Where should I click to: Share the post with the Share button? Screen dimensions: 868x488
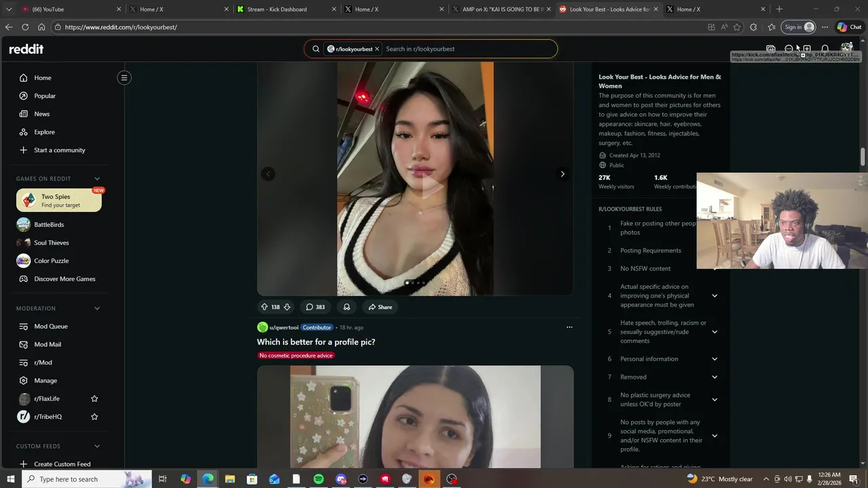click(380, 307)
